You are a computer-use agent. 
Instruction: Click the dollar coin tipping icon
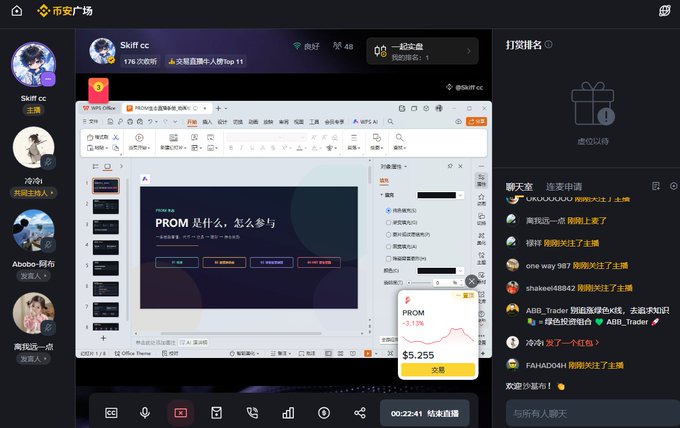324,413
